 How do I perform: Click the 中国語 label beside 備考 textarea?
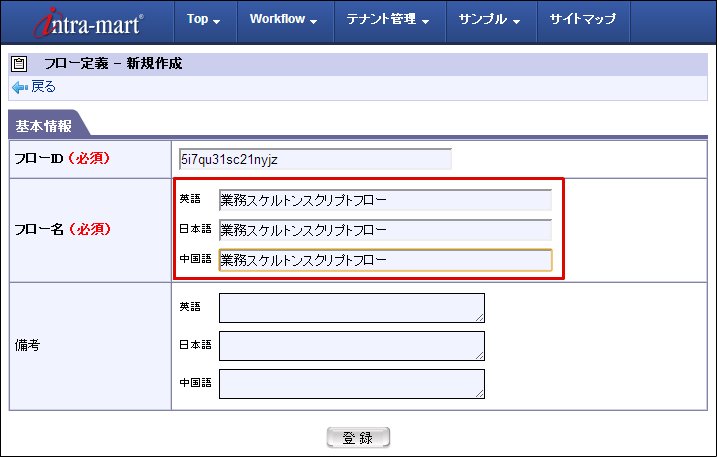(x=196, y=382)
